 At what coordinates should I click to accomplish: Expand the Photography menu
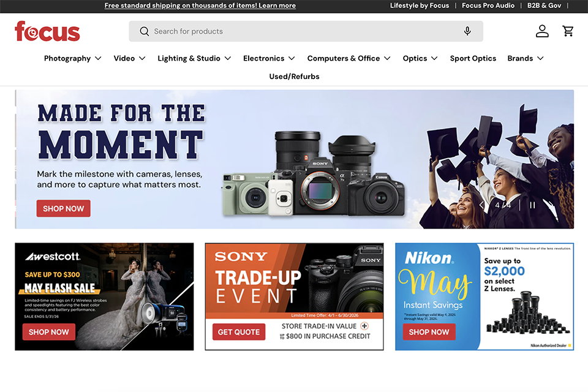pyautogui.click(x=72, y=59)
